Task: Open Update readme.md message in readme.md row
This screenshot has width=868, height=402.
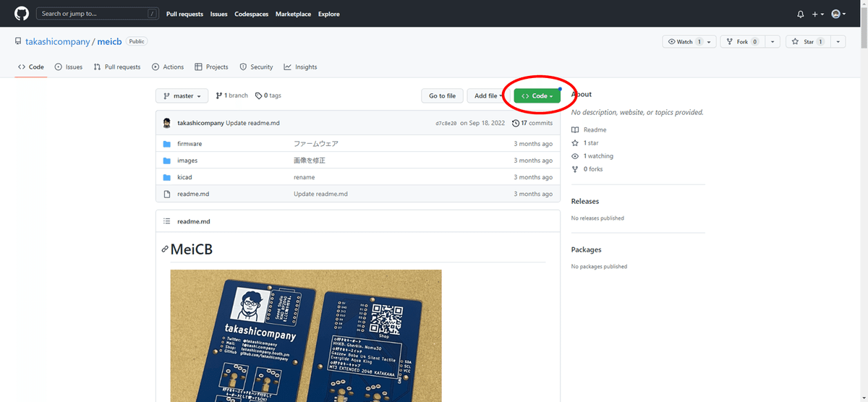Action: [320, 194]
